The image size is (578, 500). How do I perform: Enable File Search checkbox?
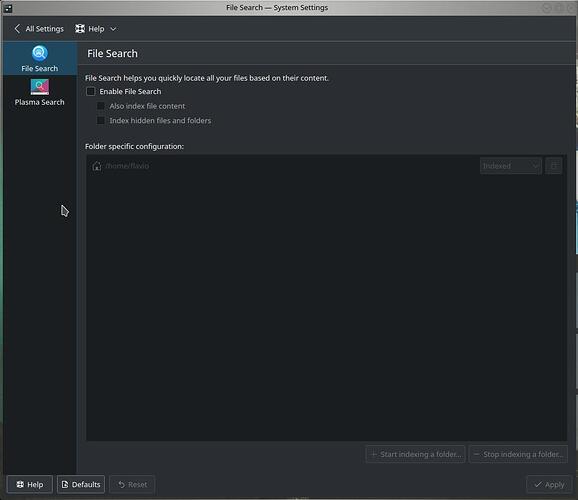pos(90,91)
